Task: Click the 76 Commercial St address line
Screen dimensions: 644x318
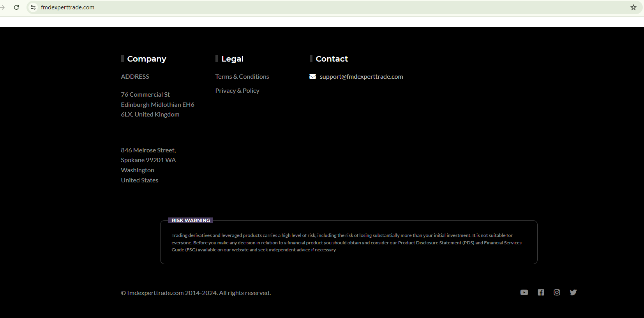Action: pos(145,95)
